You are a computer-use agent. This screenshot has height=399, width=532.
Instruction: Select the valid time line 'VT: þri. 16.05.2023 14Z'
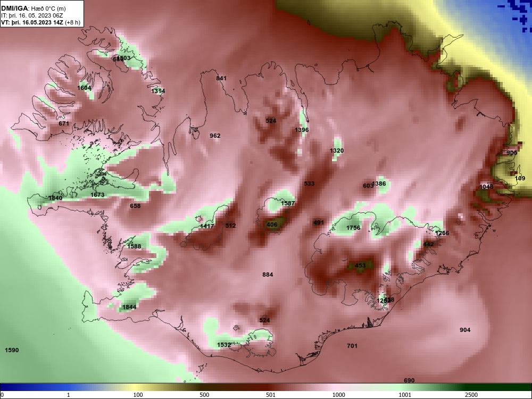32,23
